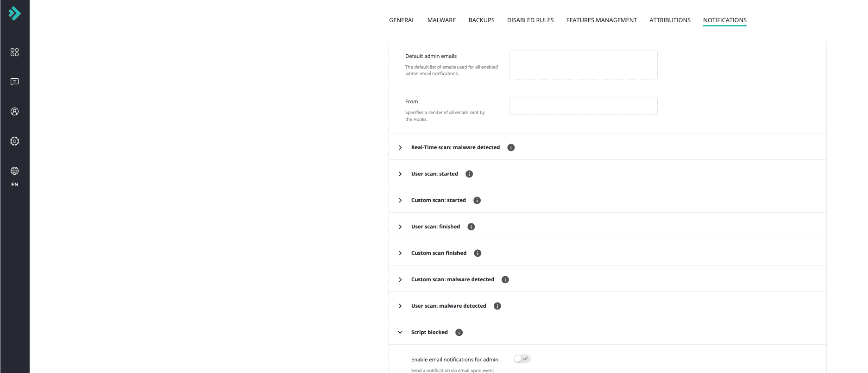Open the dashboard grid icon in sidebar
The image size is (868, 373).
(15, 52)
